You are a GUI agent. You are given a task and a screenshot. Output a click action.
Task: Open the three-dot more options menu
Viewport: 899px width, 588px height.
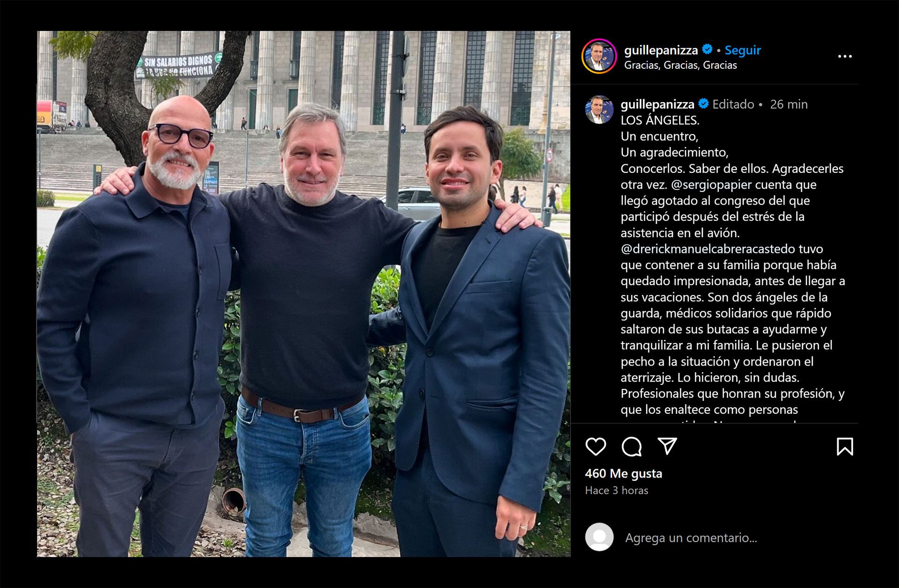tap(845, 56)
